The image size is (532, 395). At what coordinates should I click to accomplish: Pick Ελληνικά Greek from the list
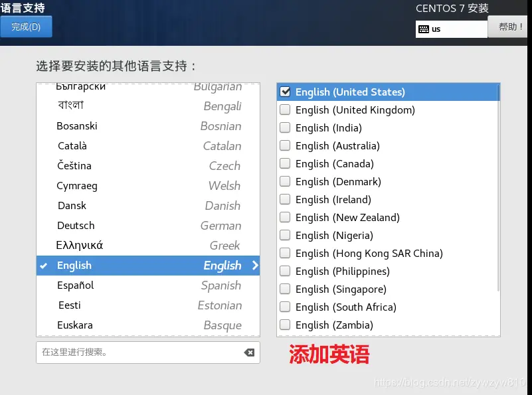[x=148, y=246]
